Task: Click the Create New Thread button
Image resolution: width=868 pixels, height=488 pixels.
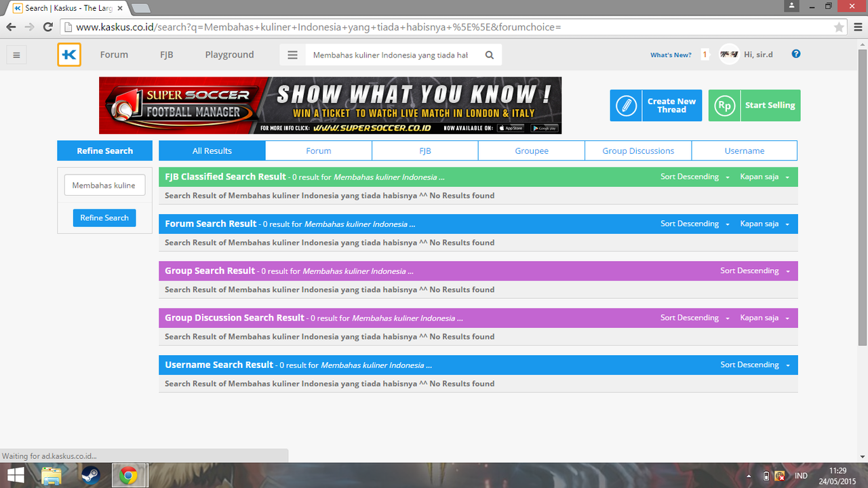Action: (656, 106)
